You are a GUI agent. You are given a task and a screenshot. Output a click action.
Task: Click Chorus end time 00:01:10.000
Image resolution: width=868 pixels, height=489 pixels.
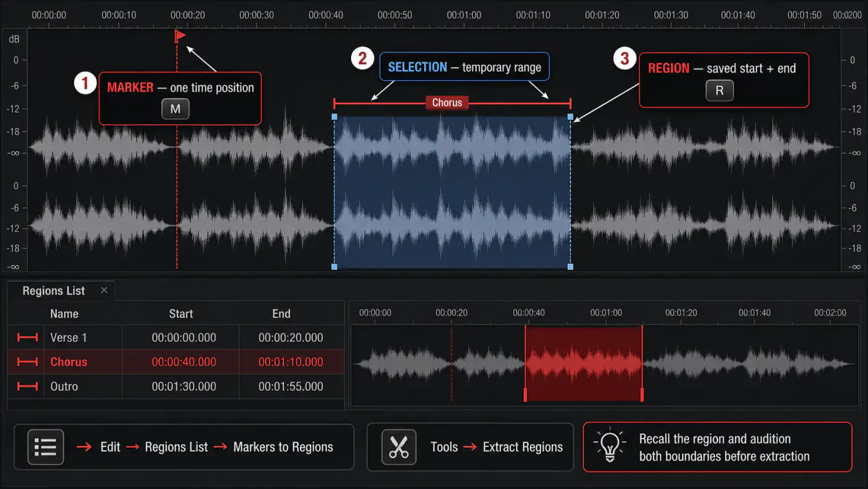291,362
